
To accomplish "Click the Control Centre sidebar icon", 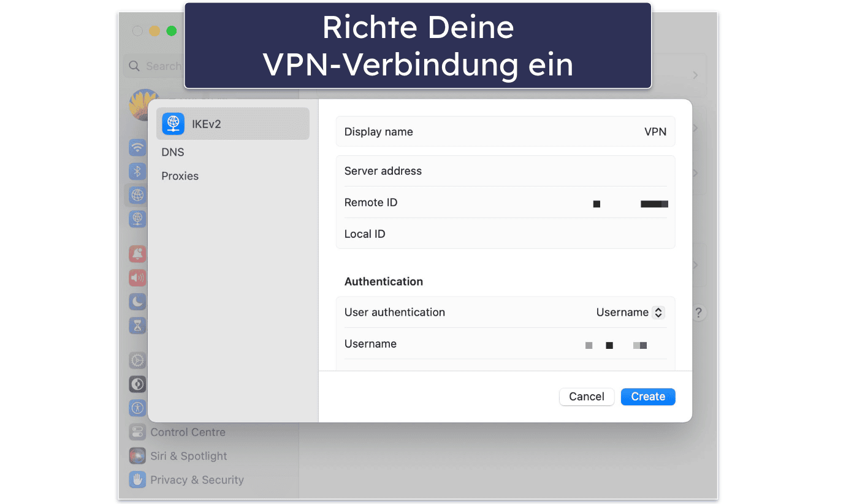I will [137, 432].
